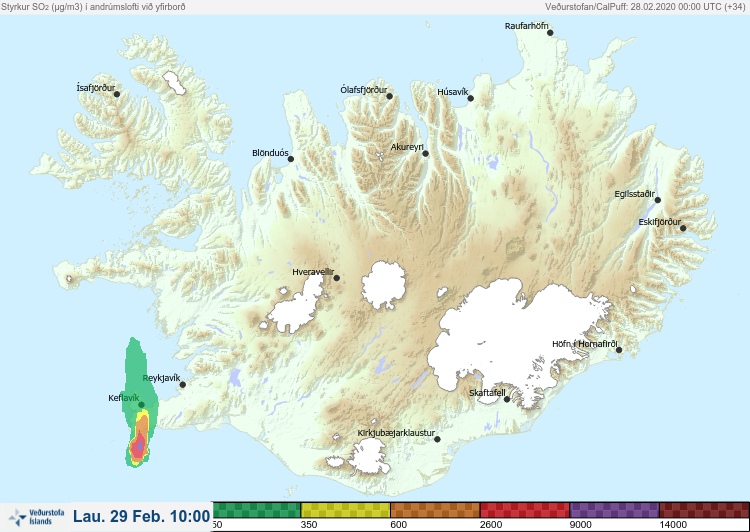This screenshot has height=532, width=750.
Task: Click the 'Hveravellir' label text
Action: click(313, 272)
